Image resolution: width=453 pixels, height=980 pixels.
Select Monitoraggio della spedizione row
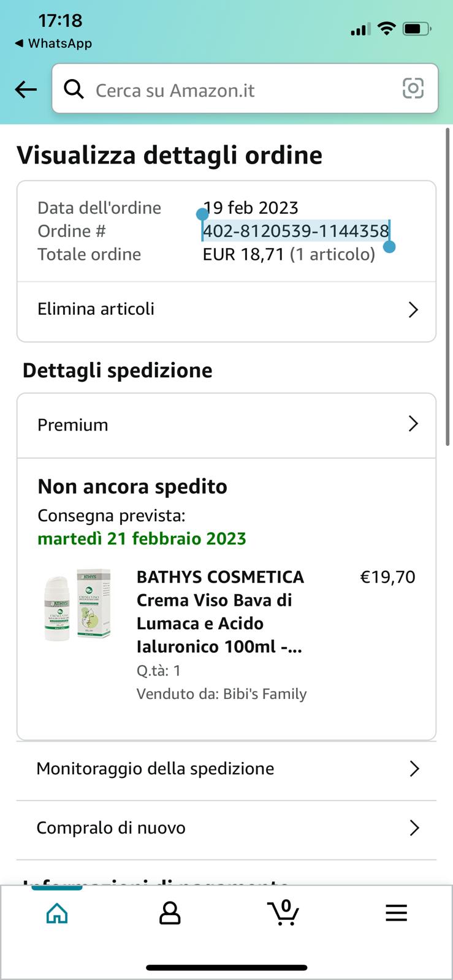[226, 769]
